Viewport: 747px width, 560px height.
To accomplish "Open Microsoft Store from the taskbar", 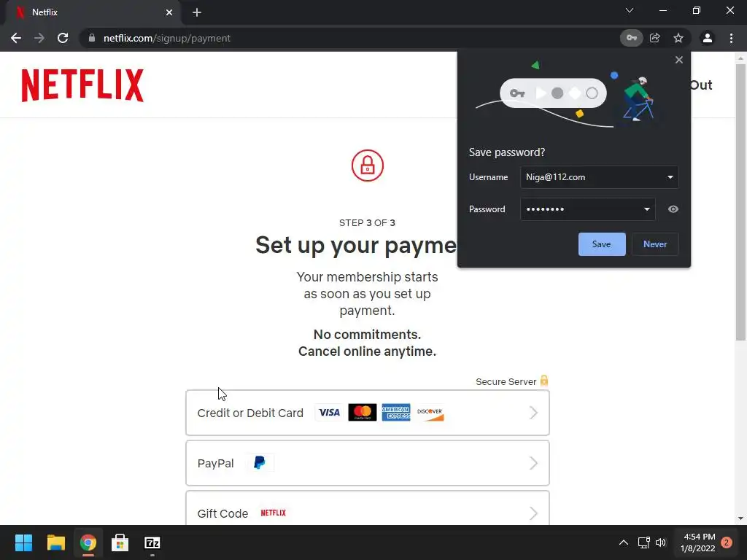I will [120, 542].
